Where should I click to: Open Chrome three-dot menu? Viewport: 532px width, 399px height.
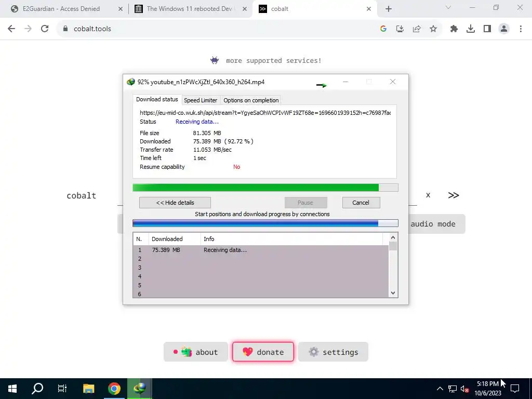coord(521,29)
